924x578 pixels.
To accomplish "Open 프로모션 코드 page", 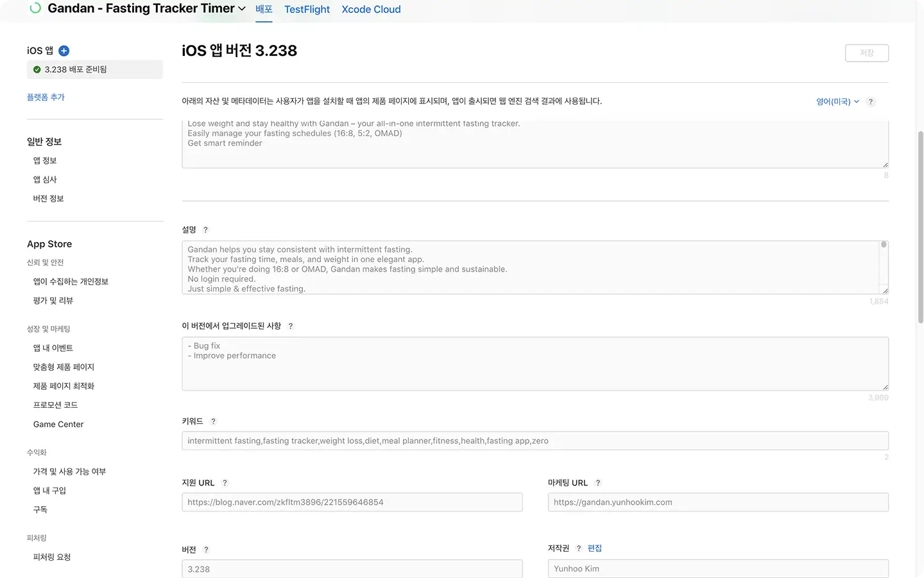I will pos(55,405).
